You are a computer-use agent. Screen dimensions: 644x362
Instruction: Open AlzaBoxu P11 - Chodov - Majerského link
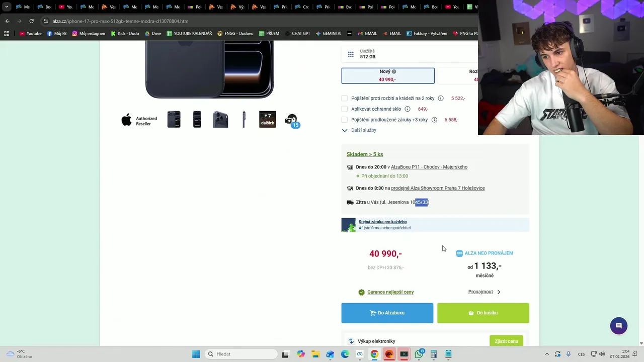click(429, 167)
